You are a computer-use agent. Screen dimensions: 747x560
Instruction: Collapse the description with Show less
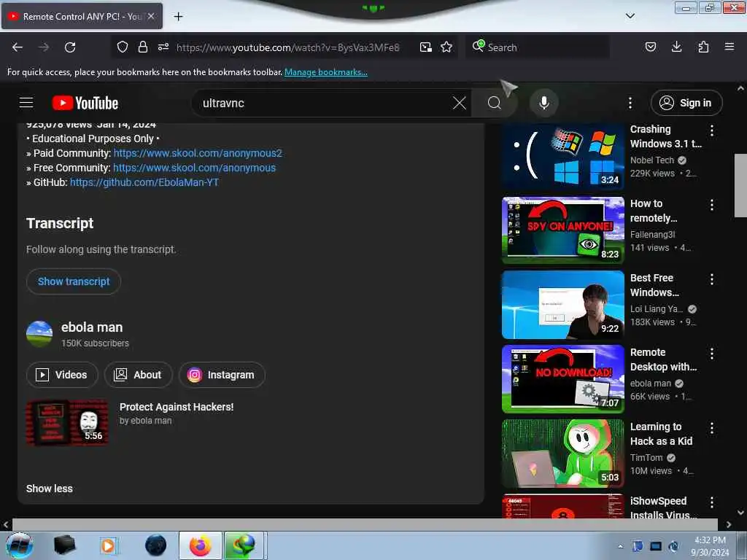point(50,489)
